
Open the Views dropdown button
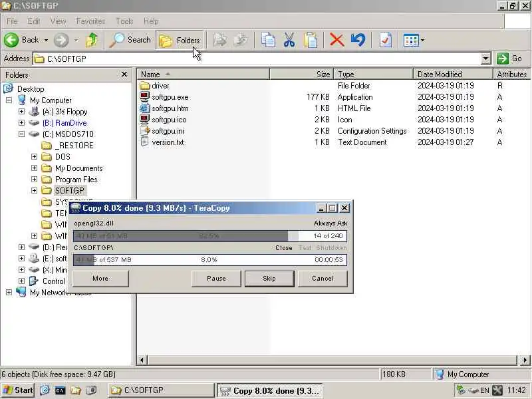coord(414,40)
